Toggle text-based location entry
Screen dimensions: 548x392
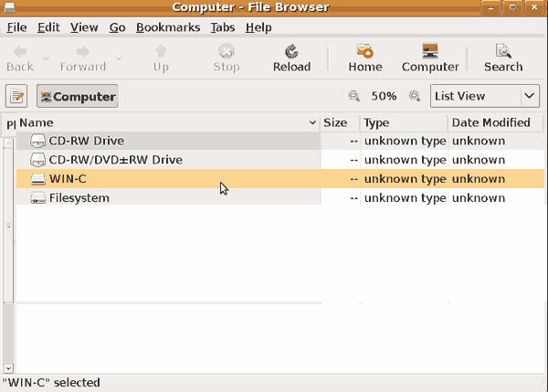tap(16, 96)
